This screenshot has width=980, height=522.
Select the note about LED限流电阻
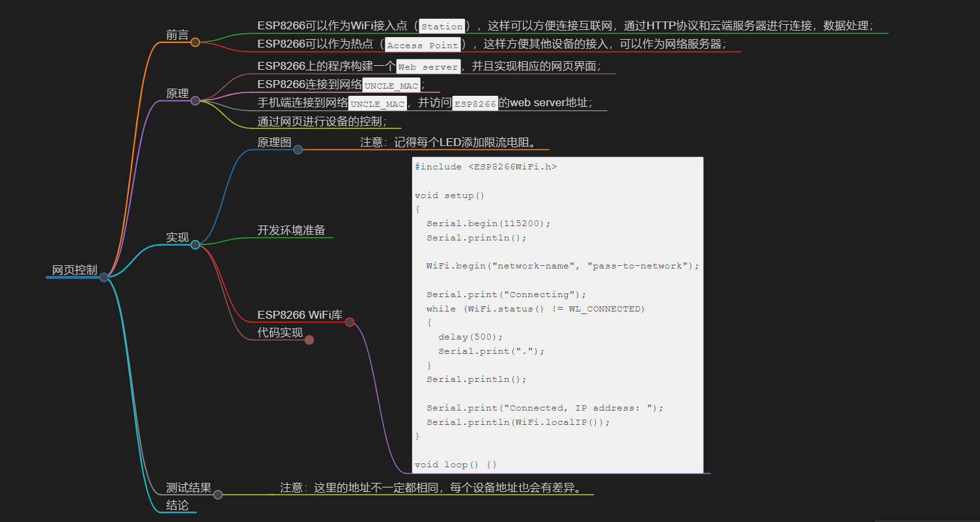coord(449,142)
